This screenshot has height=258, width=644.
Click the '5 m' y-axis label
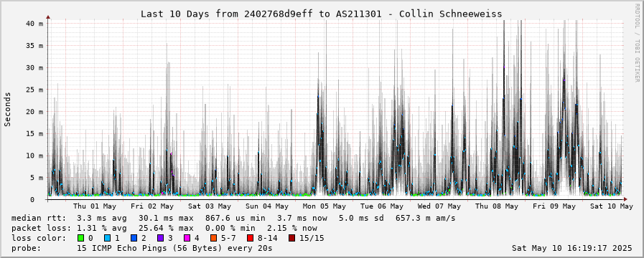[x=36, y=178]
